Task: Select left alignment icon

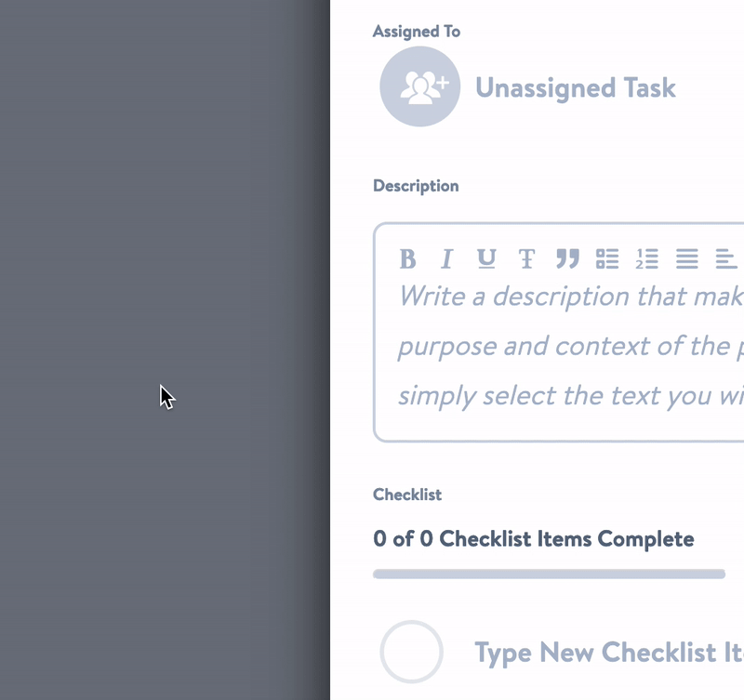Action: [x=726, y=259]
